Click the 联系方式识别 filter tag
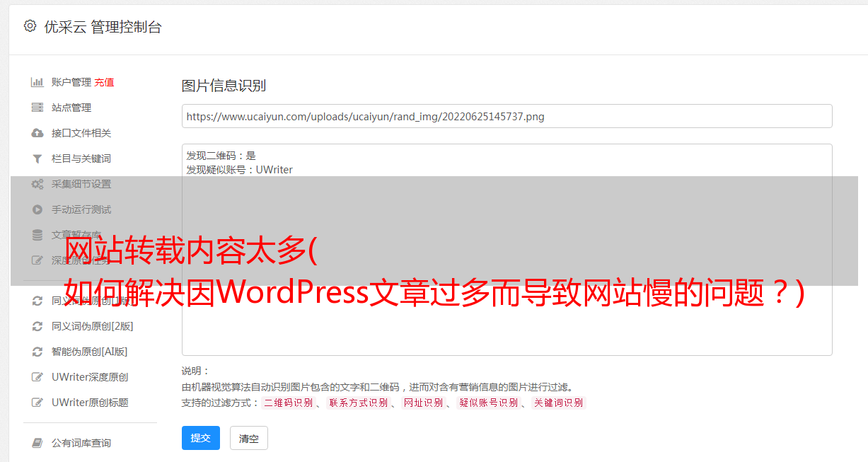The image size is (868, 462). (358, 403)
